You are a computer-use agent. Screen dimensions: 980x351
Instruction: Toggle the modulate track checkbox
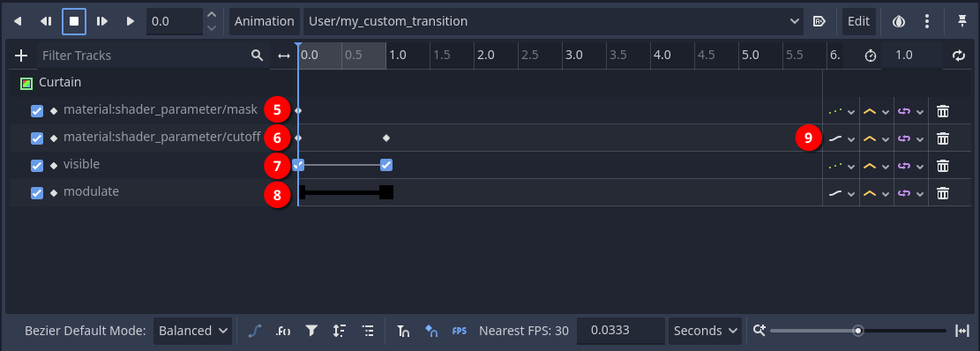pyautogui.click(x=37, y=193)
